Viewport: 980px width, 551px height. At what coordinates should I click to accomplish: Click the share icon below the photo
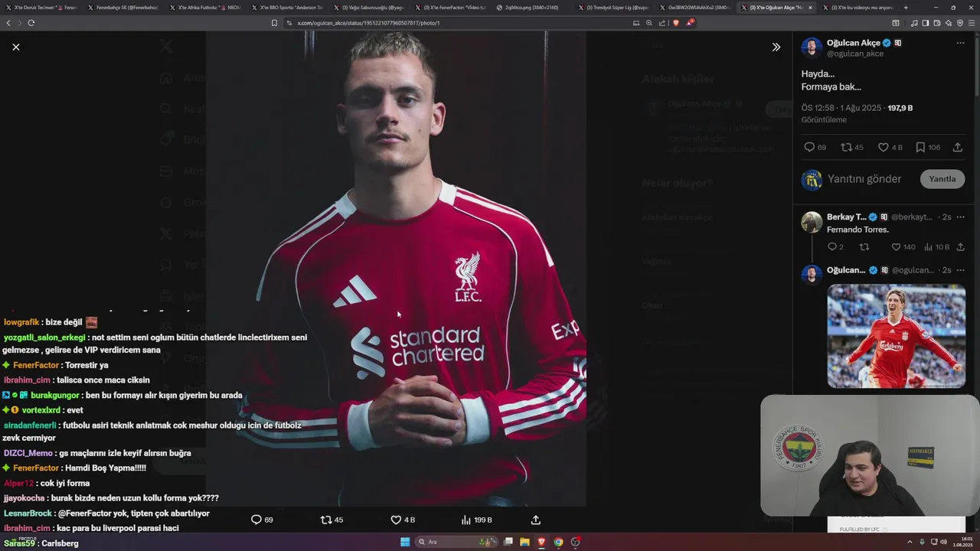[536, 520]
